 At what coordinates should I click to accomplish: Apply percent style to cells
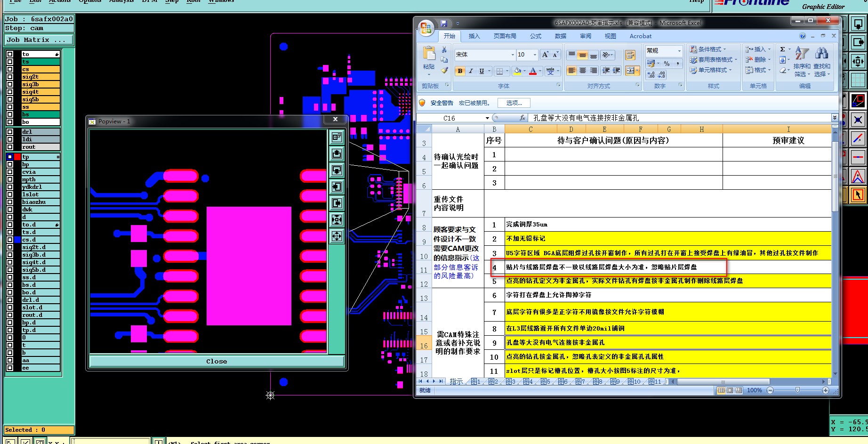click(667, 64)
